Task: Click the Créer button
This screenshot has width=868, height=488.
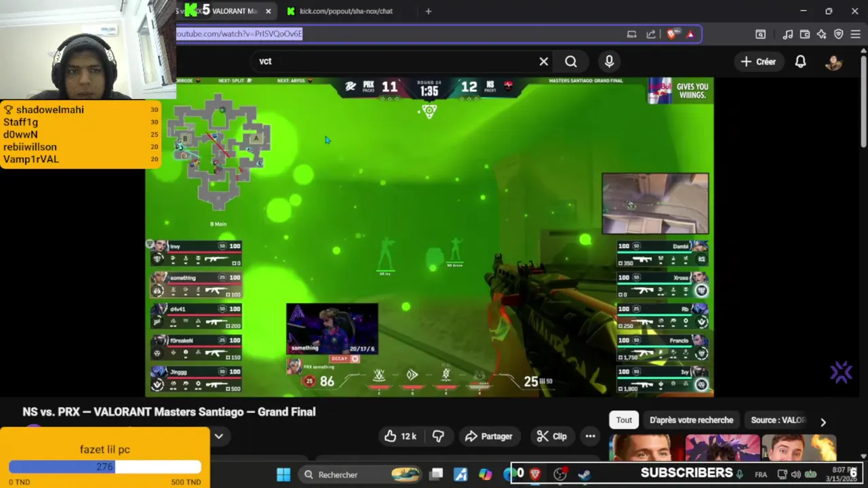Action: (758, 62)
